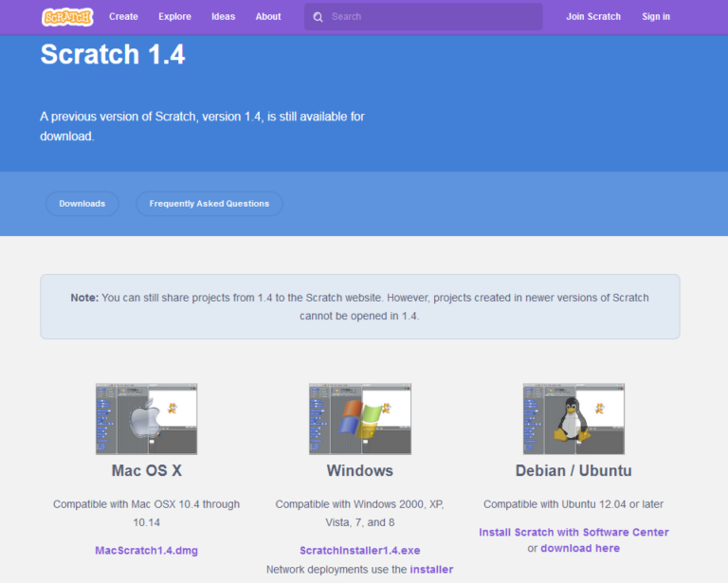The image size is (728, 583).
Task: Click the search magnifier icon
Action: [x=318, y=17]
